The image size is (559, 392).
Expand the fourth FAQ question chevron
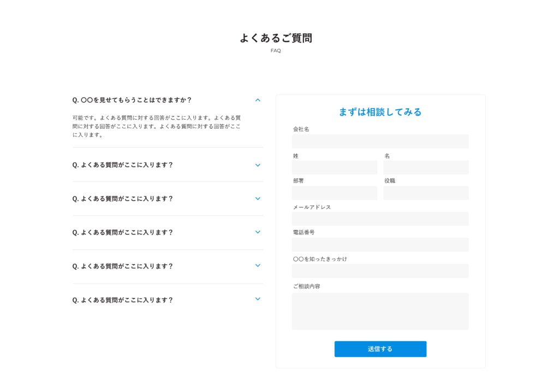point(258,232)
